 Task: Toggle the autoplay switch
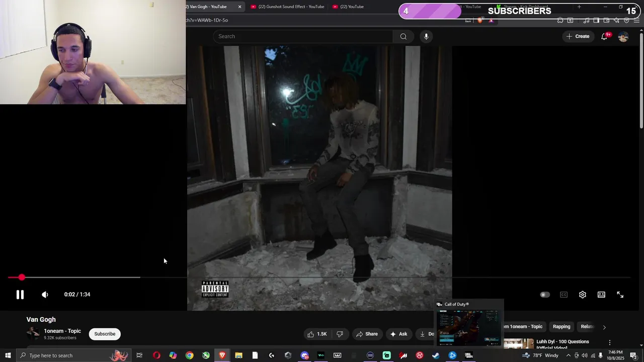(x=545, y=295)
